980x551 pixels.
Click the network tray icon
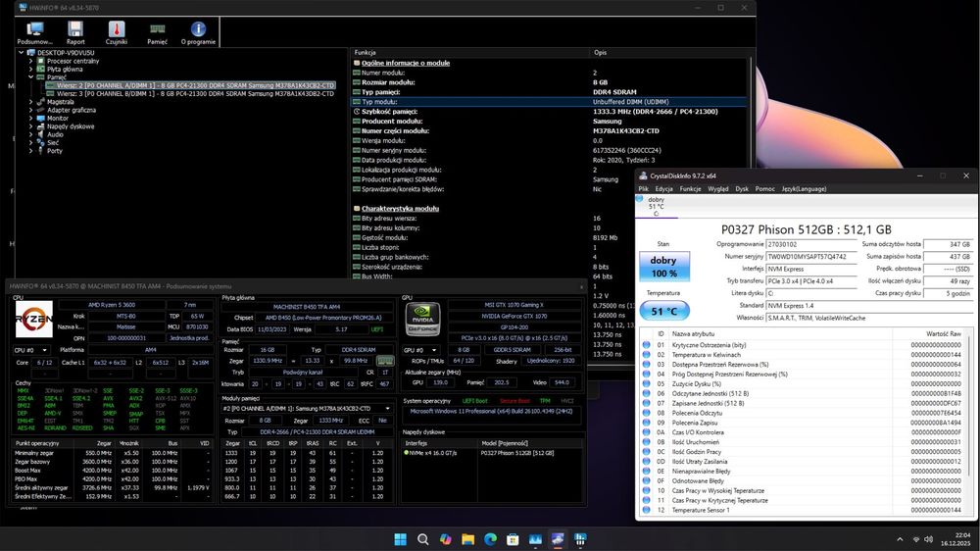point(916,539)
